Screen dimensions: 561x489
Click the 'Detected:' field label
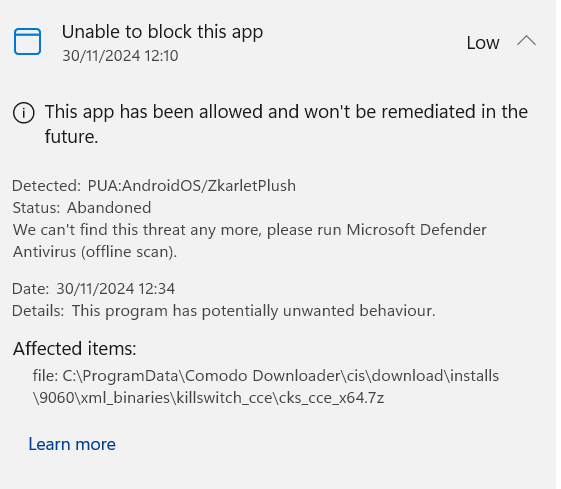coord(47,186)
